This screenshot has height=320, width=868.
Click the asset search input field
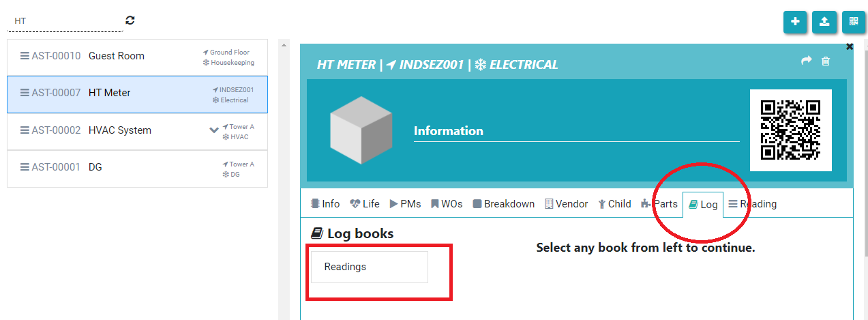pyautogui.click(x=65, y=21)
